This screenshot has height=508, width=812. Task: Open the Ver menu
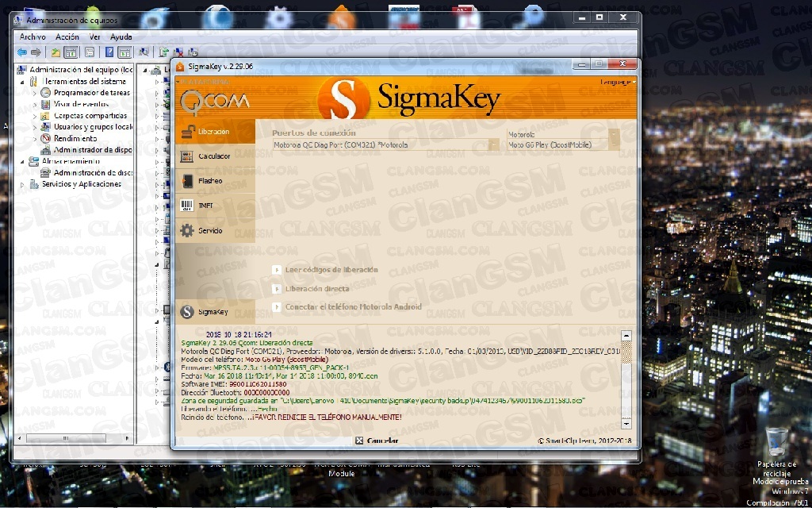(95, 37)
